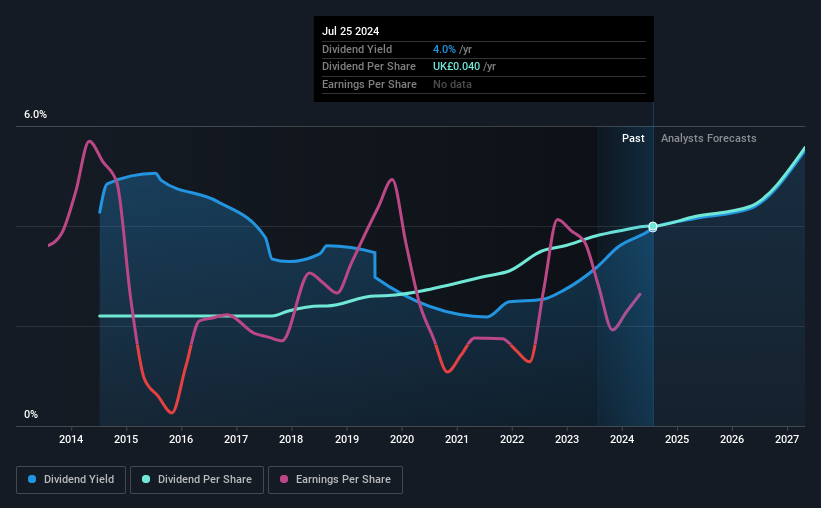The width and height of the screenshot is (821, 508).
Task: Click the 2021 x-axis label
Action: (457, 439)
